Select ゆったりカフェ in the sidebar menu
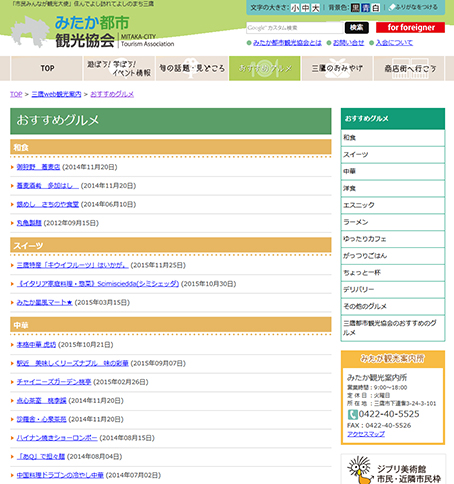 (x=393, y=239)
